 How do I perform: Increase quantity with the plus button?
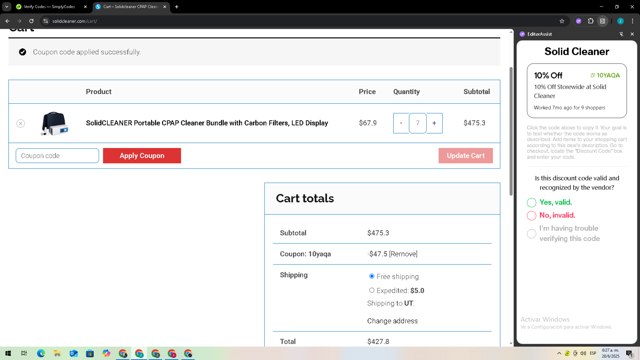pyautogui.click(x=434, y=123)
